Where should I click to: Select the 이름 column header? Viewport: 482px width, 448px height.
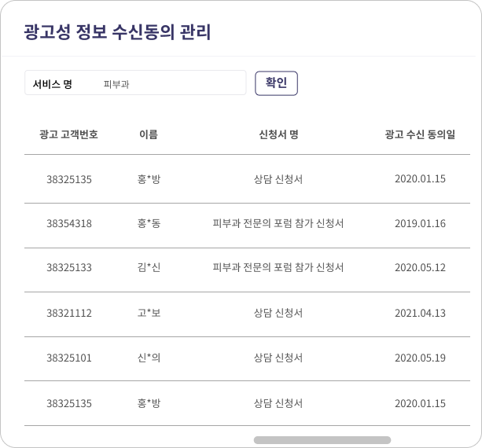(x=149, y=134)
